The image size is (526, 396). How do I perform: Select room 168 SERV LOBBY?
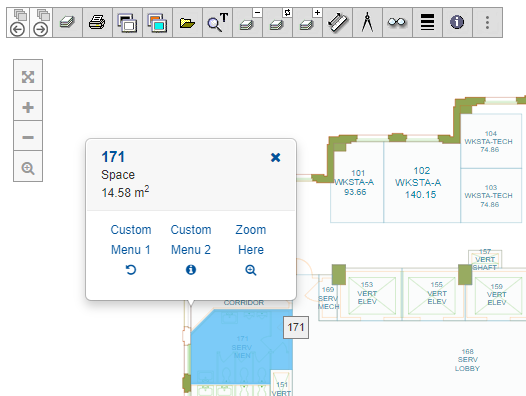pos(467,360)
